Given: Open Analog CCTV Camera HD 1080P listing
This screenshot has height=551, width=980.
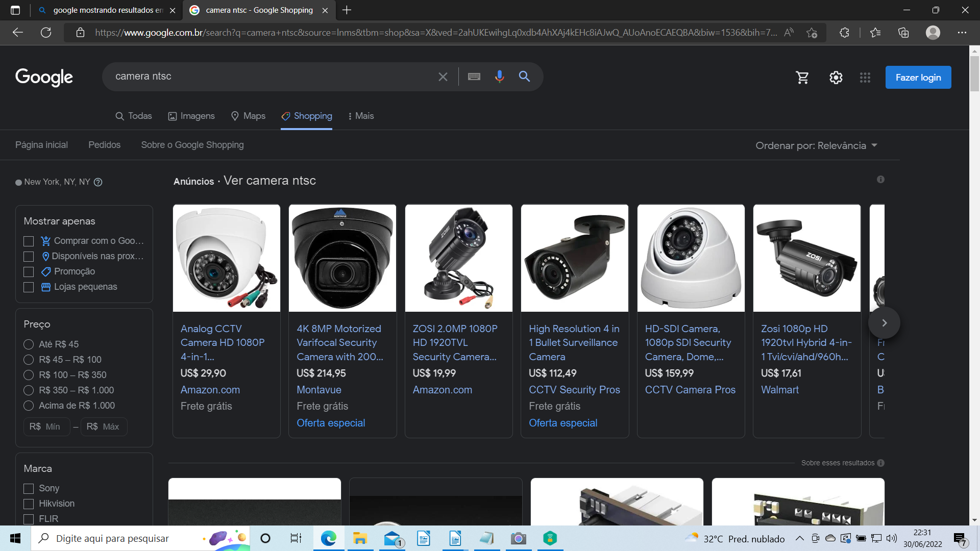Looking at the screenshot, I should (223, 342).
